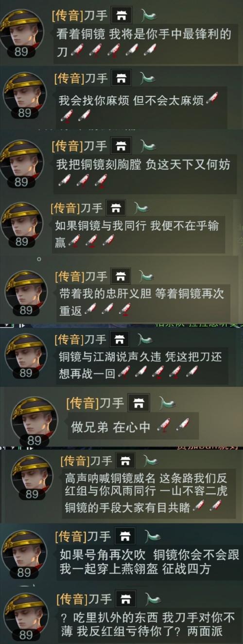The width and height of the screenshot is (243, 644).
Task: Click building badge icon above 高声呐喊铜镜威名 message
Action: tap(125, 461)
